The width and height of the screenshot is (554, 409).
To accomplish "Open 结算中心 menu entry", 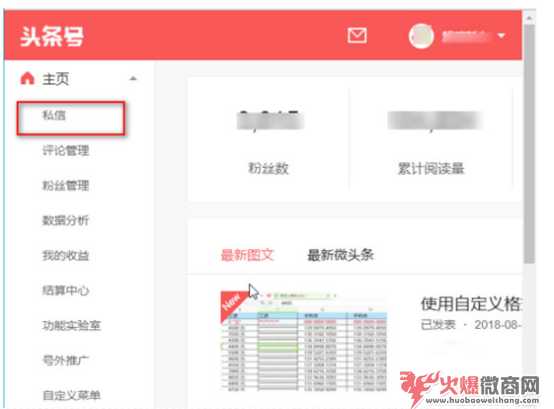I will click(x=66, y=290).
